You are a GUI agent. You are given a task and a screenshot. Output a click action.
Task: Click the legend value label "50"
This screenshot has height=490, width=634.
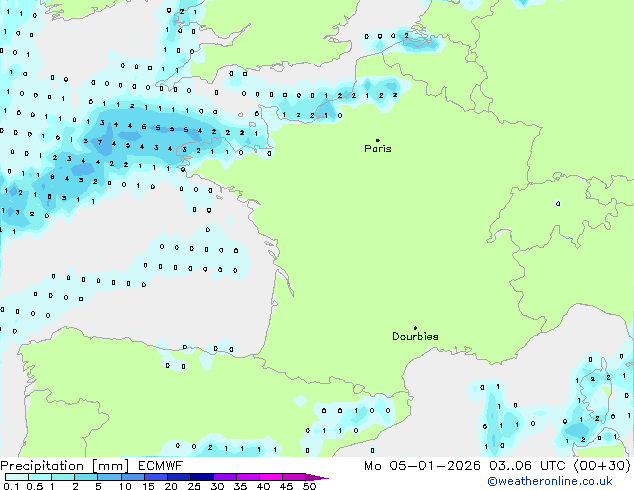coord(309,486)
